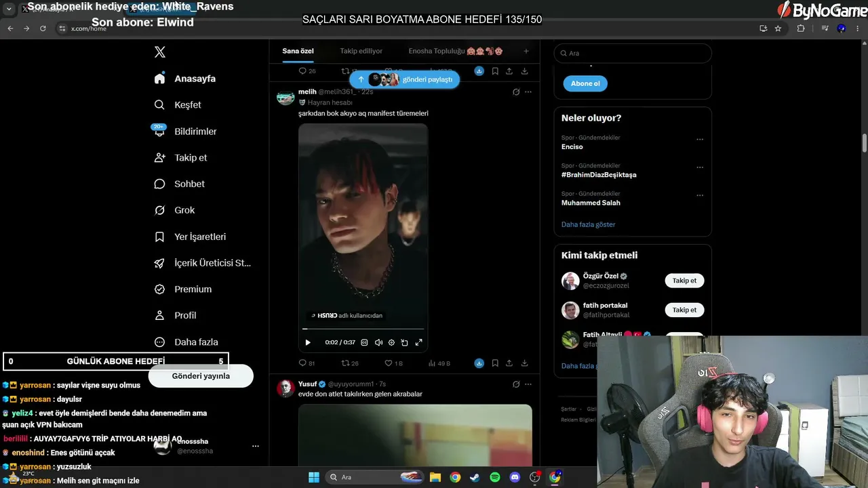
Task: Like melih's post with 1 B likes
Action: pyautogui.click(x=393, y=363)
